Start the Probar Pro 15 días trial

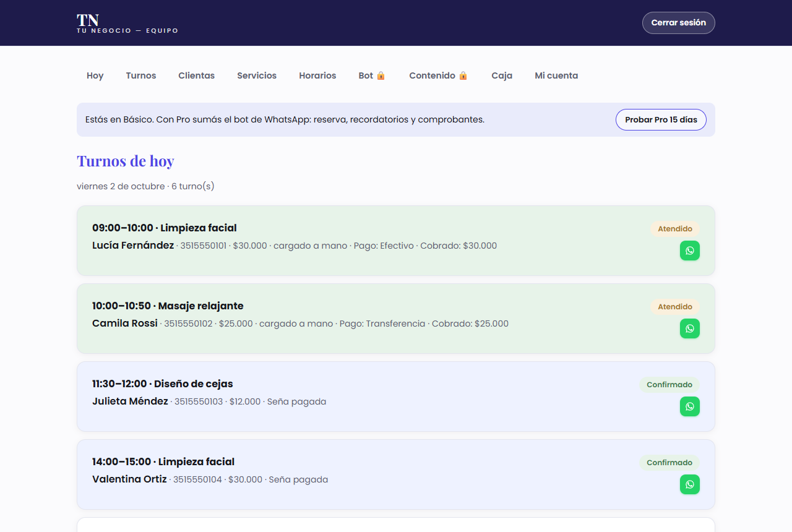tap(661, 119)
